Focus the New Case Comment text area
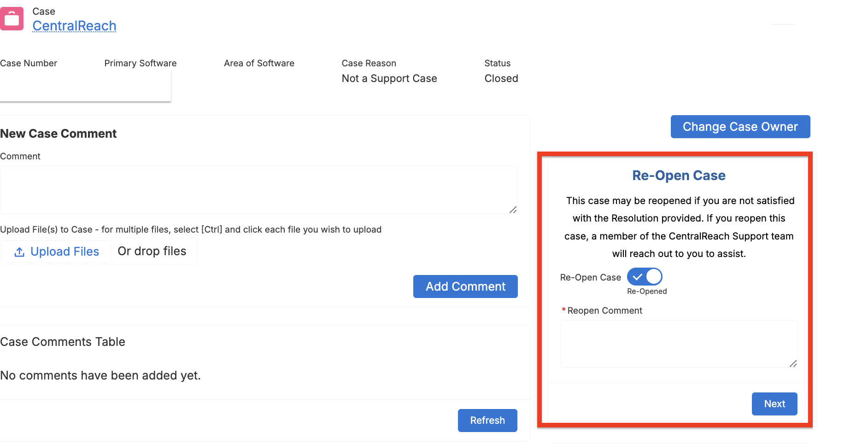Viewport: 868px width, 444px height. point(259,190)
